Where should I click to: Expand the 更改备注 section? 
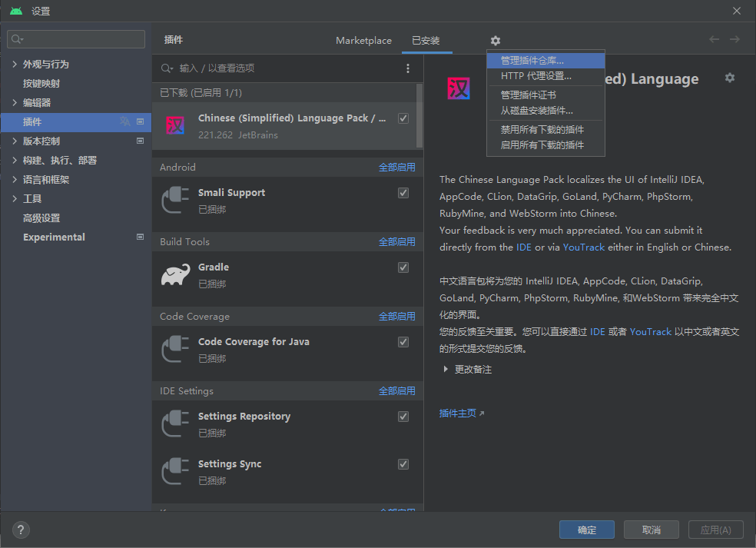[x=446, y=369]
